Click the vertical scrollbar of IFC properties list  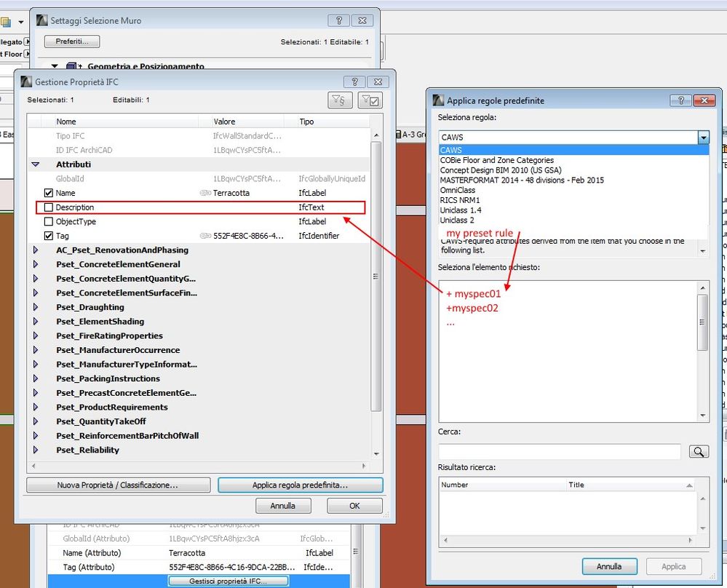(x=376, y=277)
